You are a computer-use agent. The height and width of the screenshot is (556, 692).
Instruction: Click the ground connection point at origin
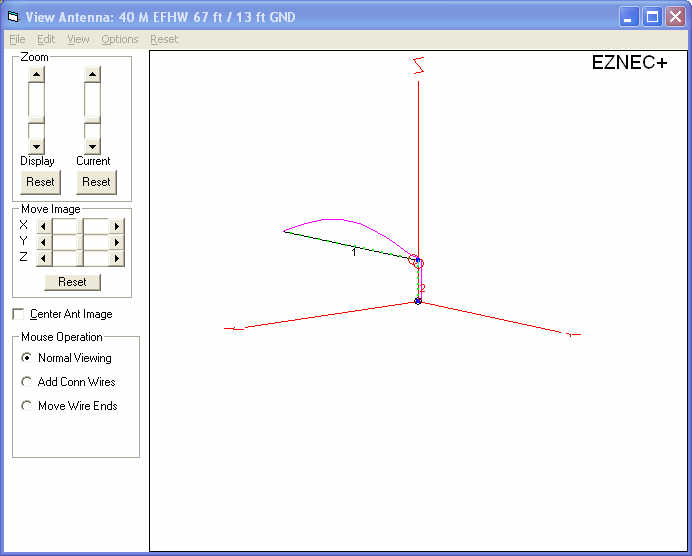tap(418, 301)
